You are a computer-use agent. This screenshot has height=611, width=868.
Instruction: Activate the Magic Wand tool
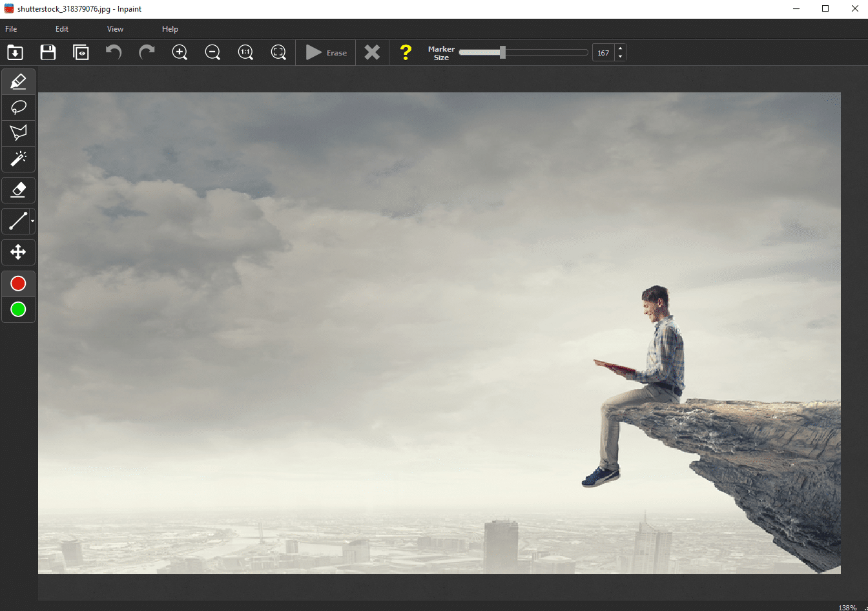click(x=17, y=159)
